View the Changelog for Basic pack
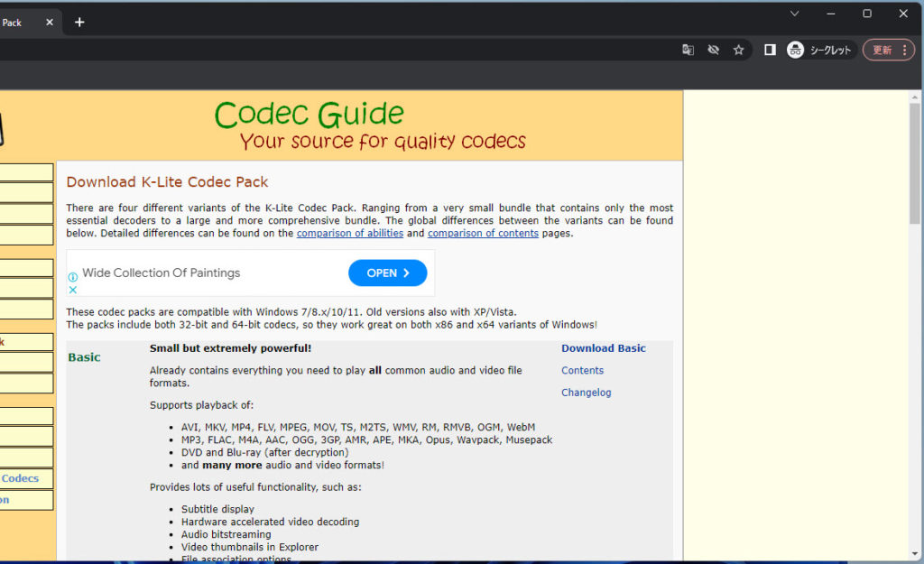Viewport: 924px width, 564px height. [586, 393]
